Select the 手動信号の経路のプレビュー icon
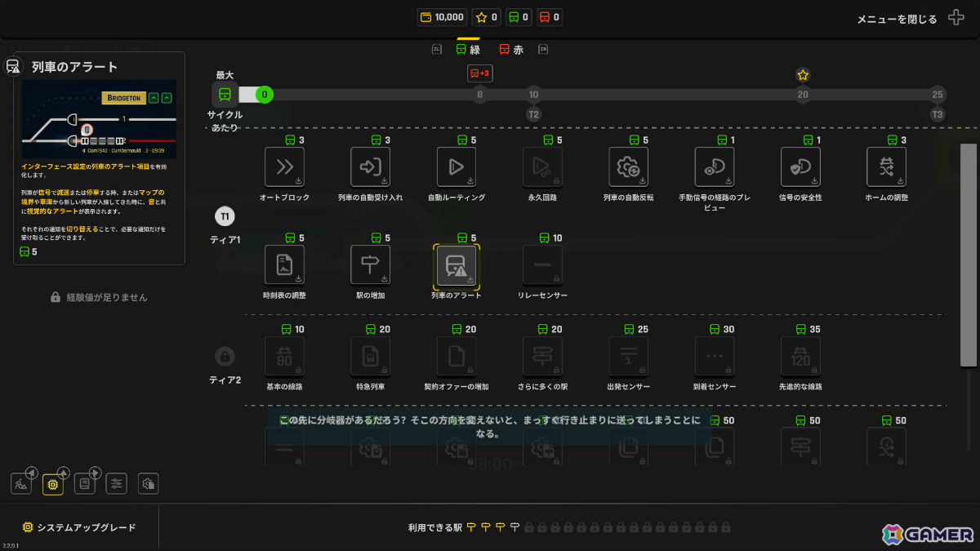Screen dimensions: 980x551 pyautogui.click(x=715, y=167)
